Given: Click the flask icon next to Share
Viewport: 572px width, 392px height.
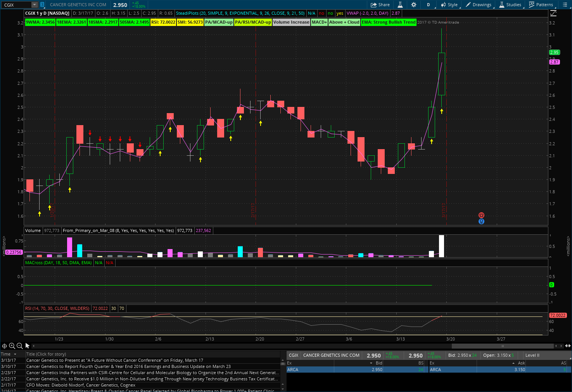Looking at the screenshot, I should pos(400,5).
